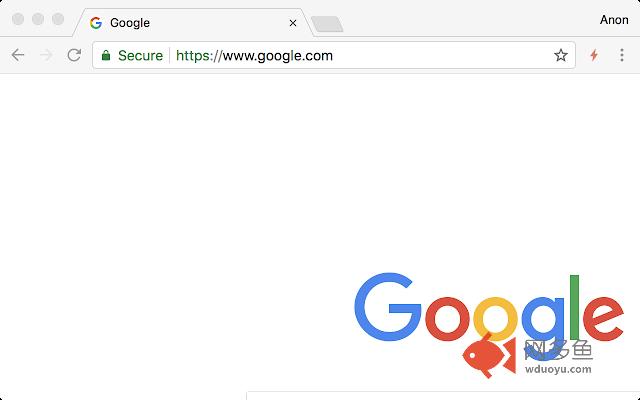Screen dimensions: 640x400
Task: Go back using the back arrow
Action: click(x=18, y=55)
